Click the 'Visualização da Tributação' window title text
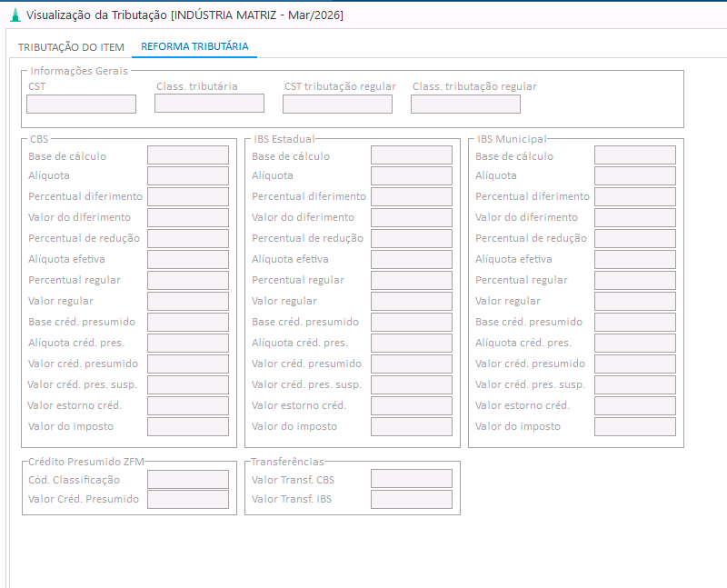Viewport: 727px width, 588px height. (x=96, y=15)
